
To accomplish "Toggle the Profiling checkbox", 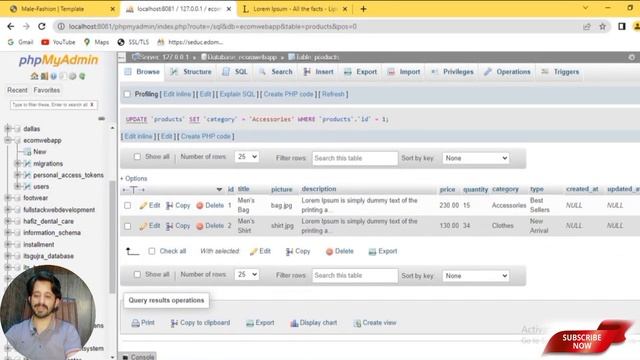I will [127, 94].
